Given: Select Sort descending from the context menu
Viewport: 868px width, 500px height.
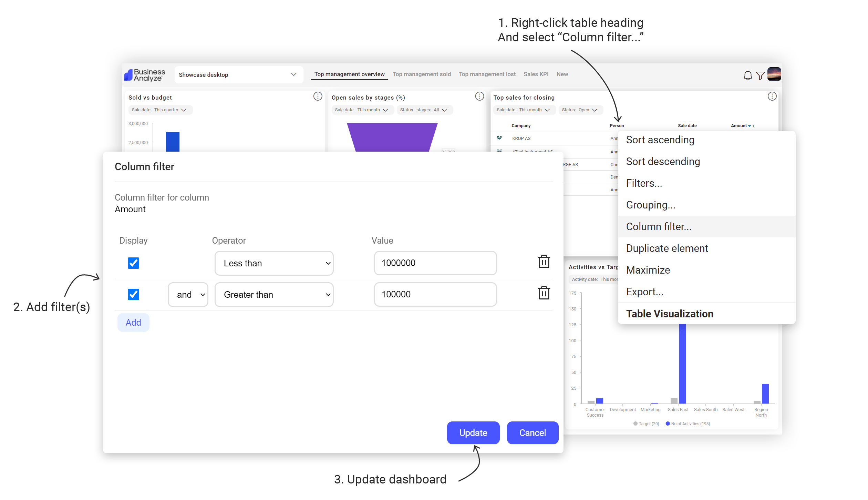Looking at the screenshot, I should 663,161.
